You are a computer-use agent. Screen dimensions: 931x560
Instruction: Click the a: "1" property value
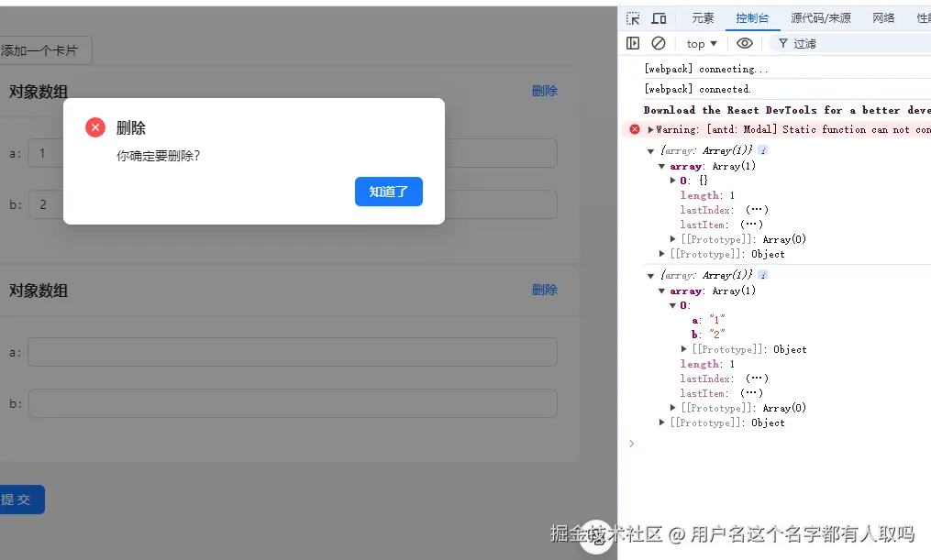pyautogui.click(x=716, y=321)
